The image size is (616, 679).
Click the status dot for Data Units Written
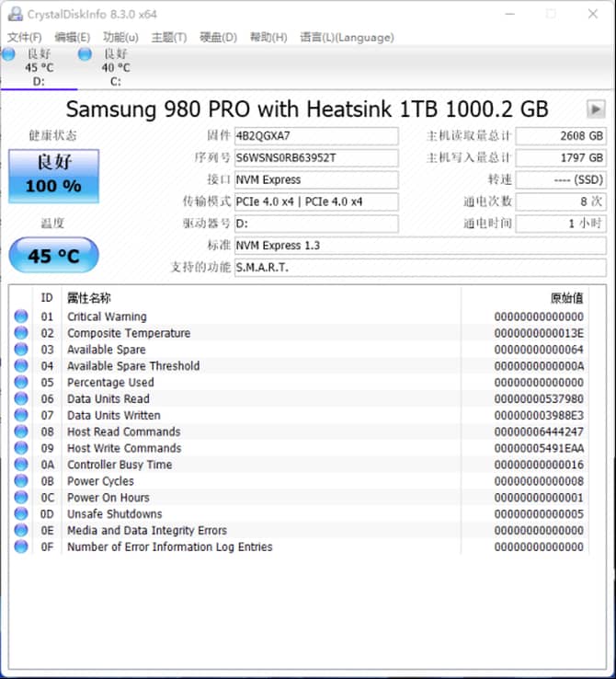(21, 415)
